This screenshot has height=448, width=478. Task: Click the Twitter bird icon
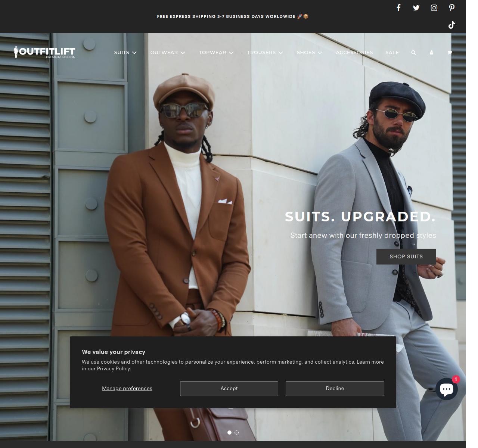(416, 8)
